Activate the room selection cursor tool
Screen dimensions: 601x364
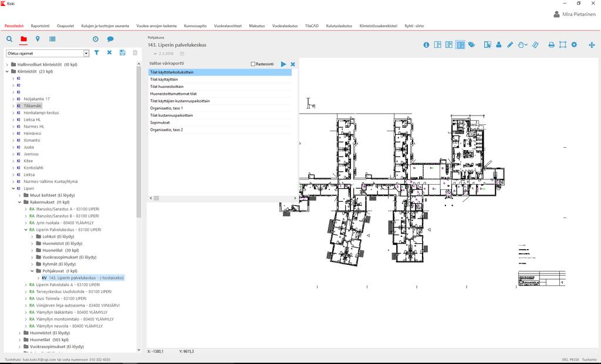(487, 45)
